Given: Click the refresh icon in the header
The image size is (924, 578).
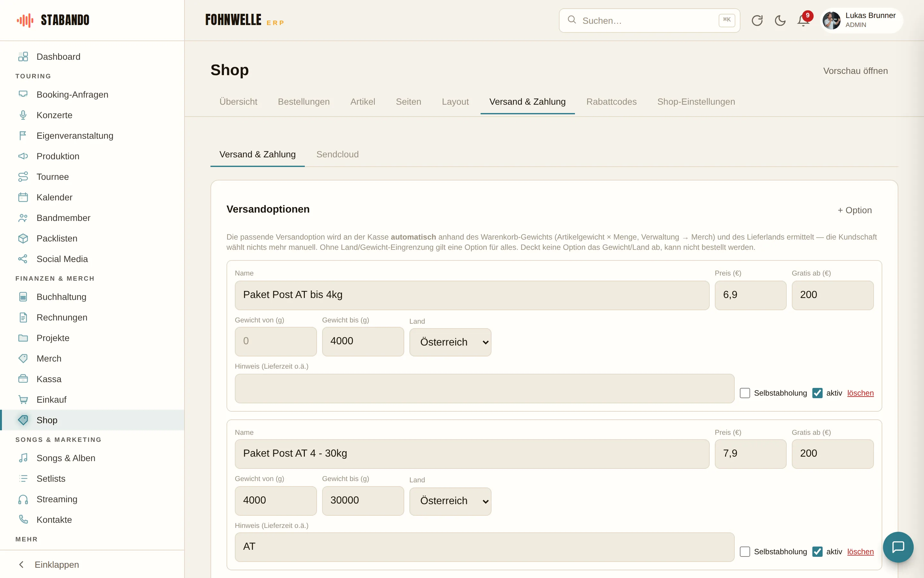Looking at the screenshot, I should point(757,21).
